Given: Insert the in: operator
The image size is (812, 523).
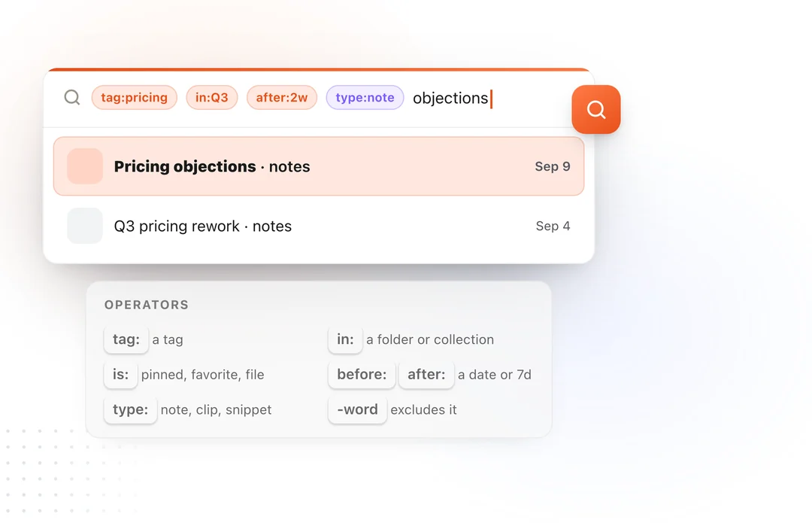Looking at the screenshot, I should 345,339.
